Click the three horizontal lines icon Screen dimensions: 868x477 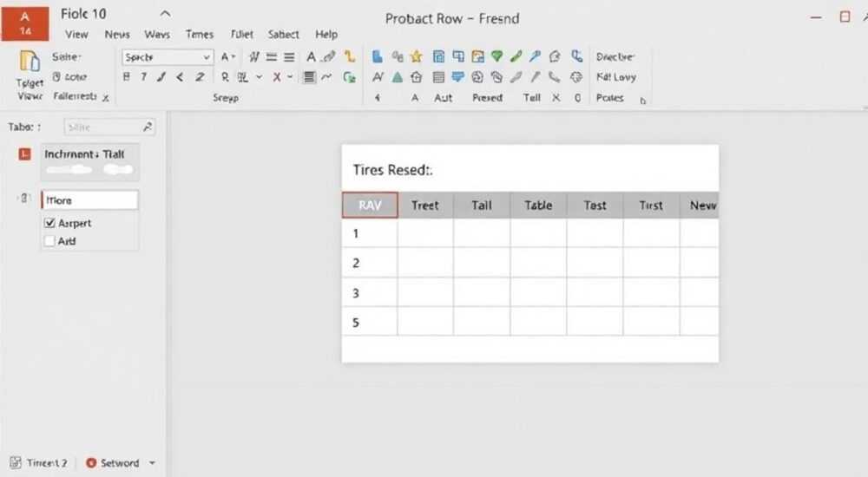tap(289, 57)
